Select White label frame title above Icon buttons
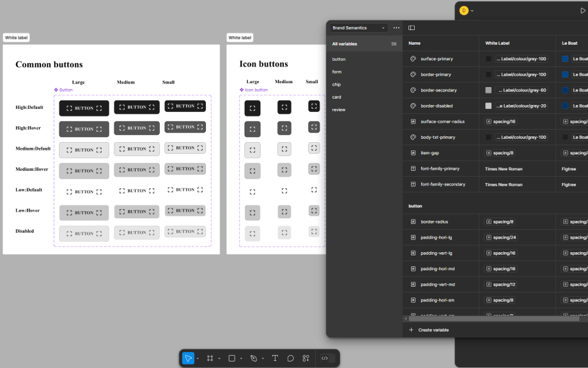The image size is (588, 368). [x=240, y=38]
